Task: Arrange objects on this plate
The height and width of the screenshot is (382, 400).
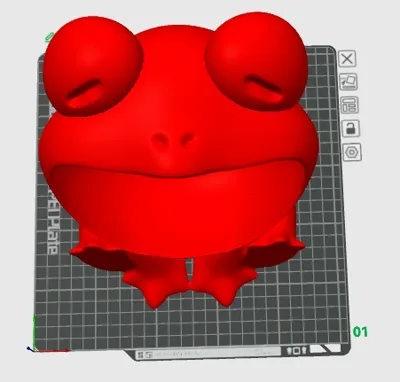Action: (350, 105)
